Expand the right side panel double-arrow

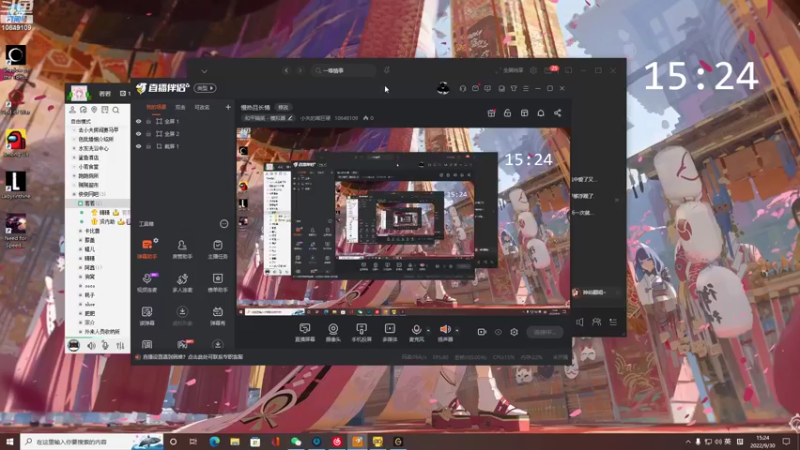[x=616, y=200]
